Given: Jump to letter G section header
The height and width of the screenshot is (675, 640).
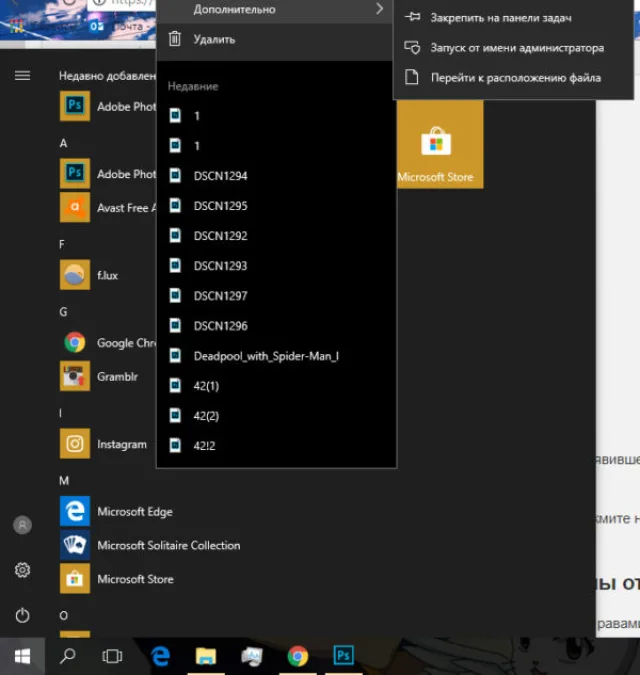Looking at the screenshot, I should tap(63, 312).
